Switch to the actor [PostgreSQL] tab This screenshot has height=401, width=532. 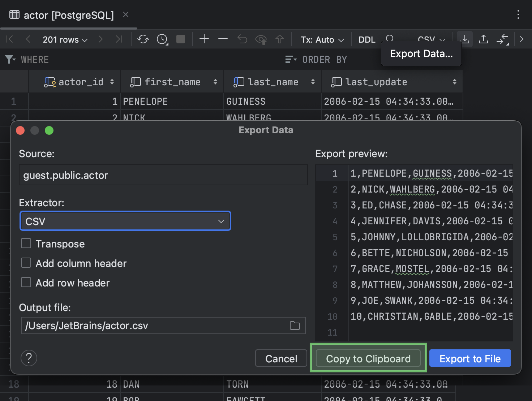coord(68,15)
